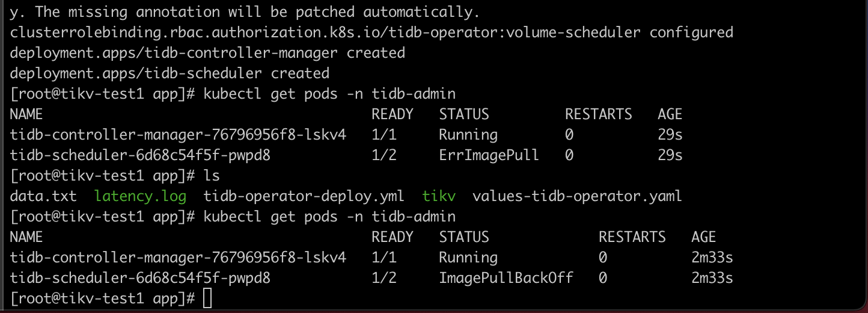Click the green tikv directory name
The height and width of the screenshot is (313, 868).
[439, 196]
